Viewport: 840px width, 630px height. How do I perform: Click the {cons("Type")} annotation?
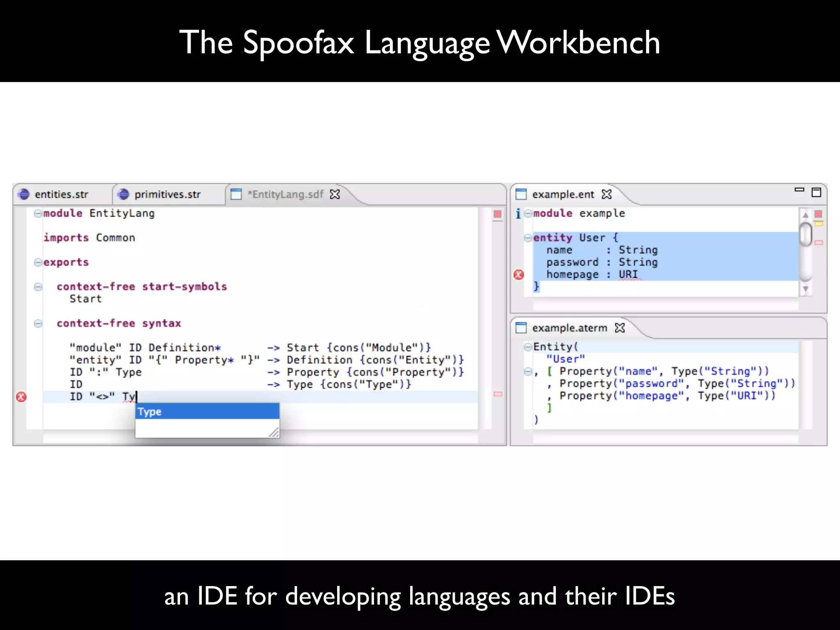click(365, 385)
